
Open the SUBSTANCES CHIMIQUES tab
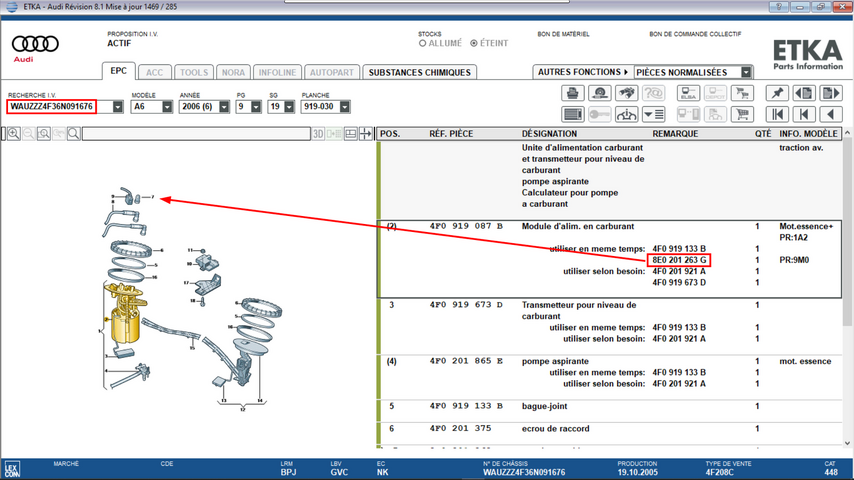pyautogui.click(x=419, y=72)
